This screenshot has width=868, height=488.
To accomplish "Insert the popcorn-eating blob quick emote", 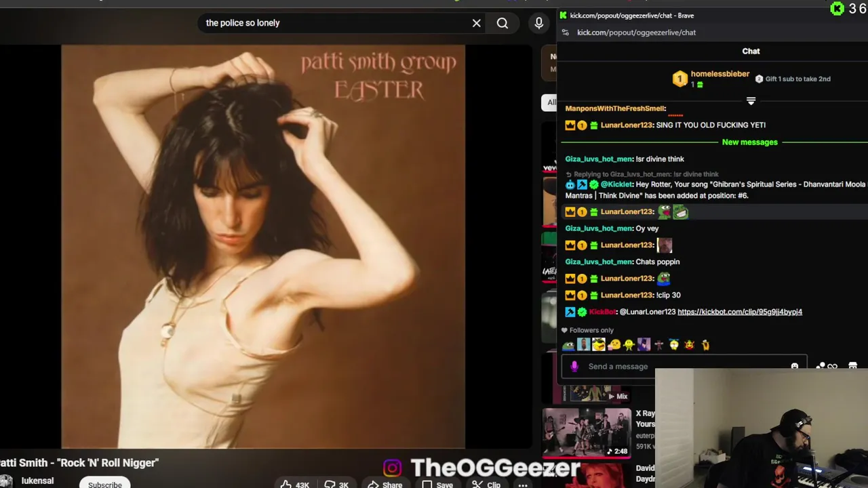I will [614, 345].
